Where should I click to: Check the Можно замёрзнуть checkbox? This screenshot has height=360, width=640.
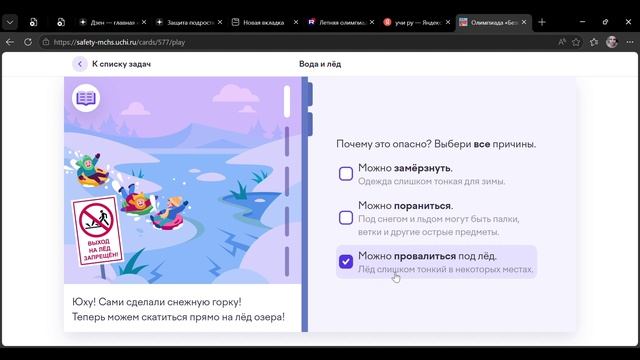click(346, 173)
